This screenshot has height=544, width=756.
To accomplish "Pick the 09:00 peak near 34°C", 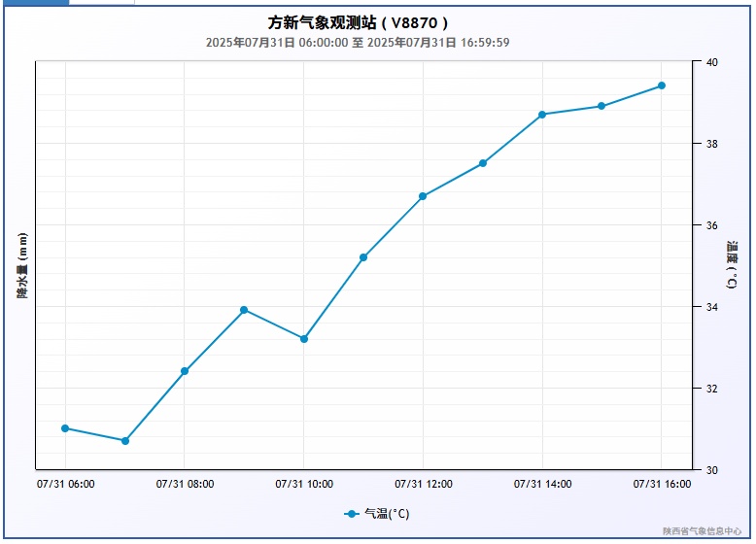I will 244,310.
